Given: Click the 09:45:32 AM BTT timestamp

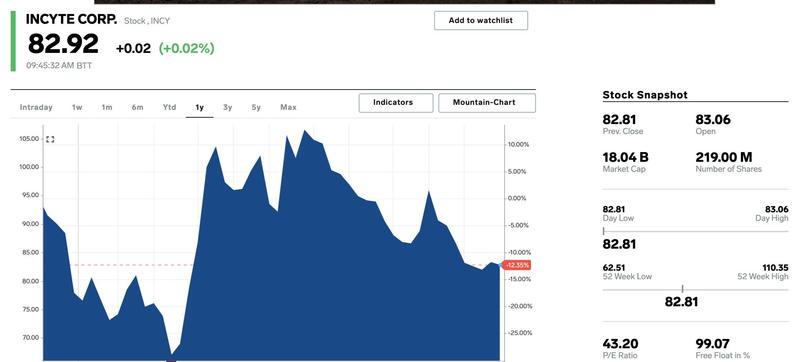Looking at the screenshot, I should [x=59, y=66].
